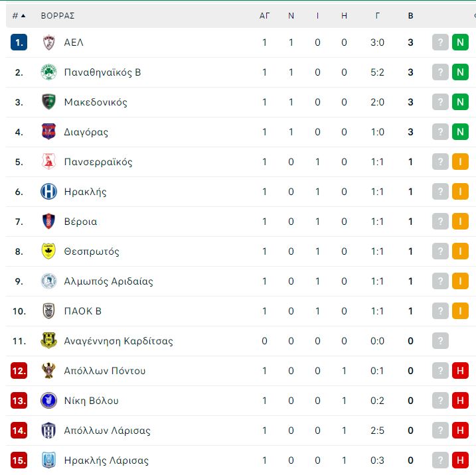Click the Θεσπρωτός yellow crest icon
This screenshot has height=475, width=476.
48,251
